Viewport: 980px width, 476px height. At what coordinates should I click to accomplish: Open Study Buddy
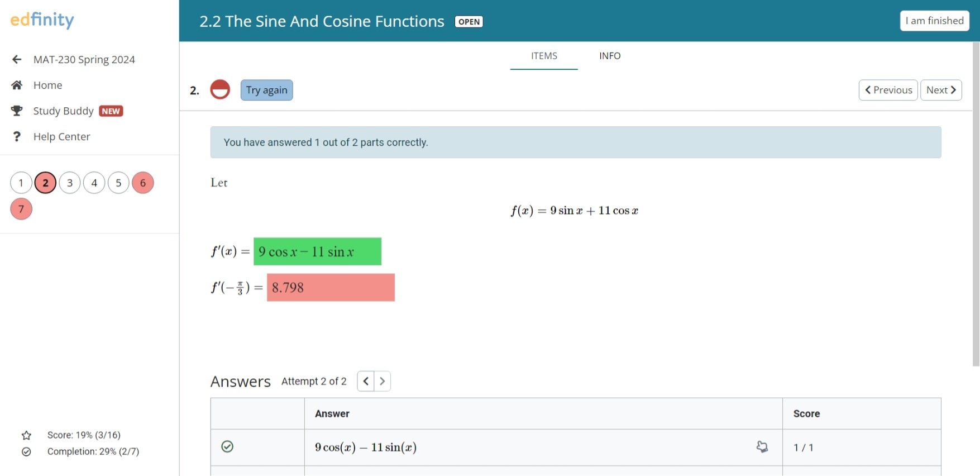[63, 111]
